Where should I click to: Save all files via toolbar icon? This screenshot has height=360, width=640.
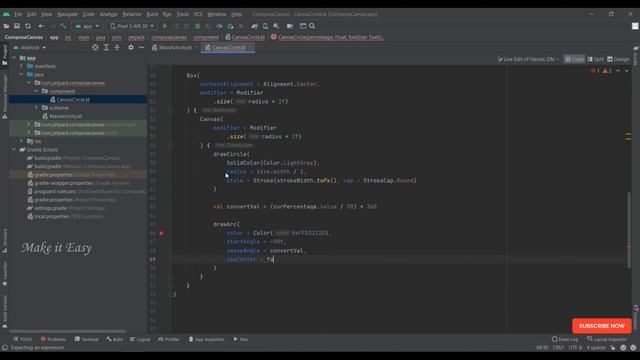click(17, 26)
